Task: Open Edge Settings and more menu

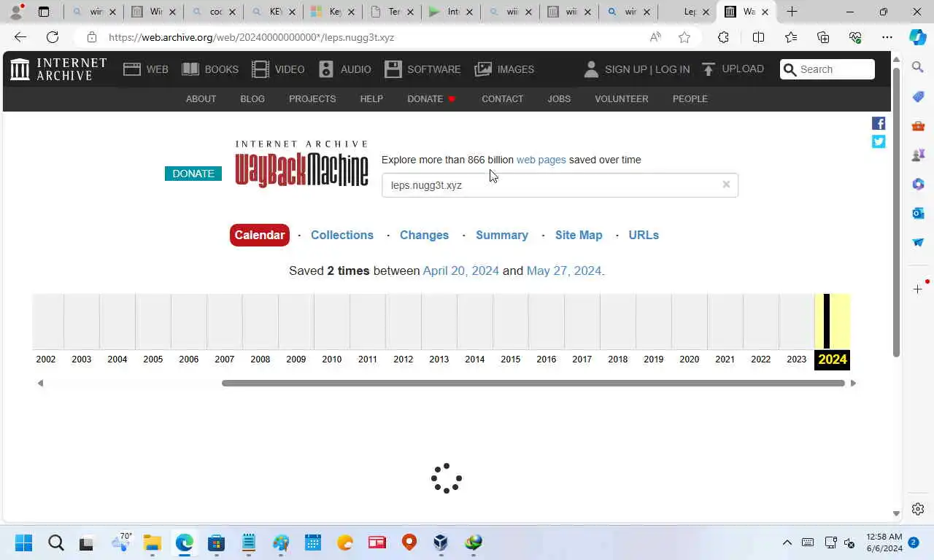Action: (x=887, y=37)
